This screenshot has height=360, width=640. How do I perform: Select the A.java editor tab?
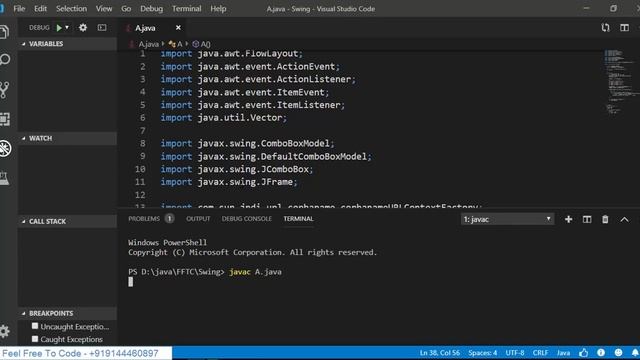click(x=152, y=28)
